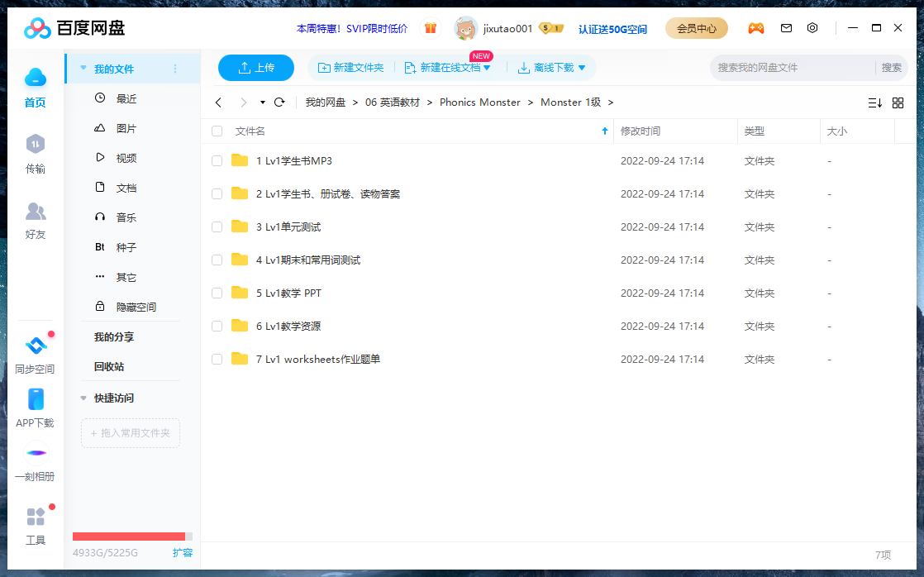924x577 pixels.
Task: Check the box for 1 Lv1学生书MP3 folder
Action: (x=217, y=161)
